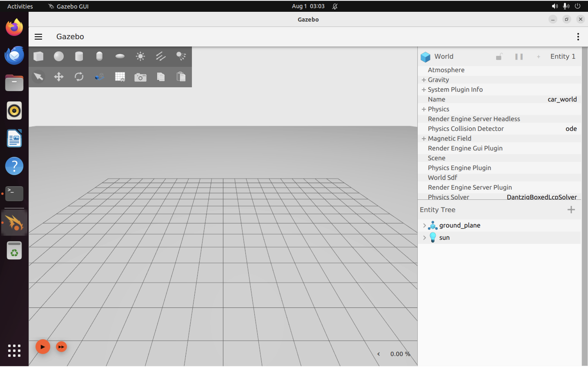Add a point light
This screenshot has width=588, height=367.
[140, 56]
